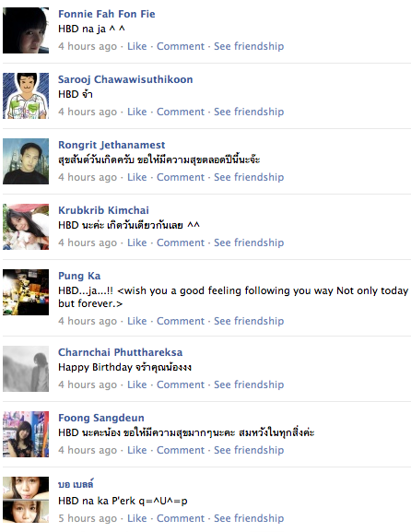Comment on Charnchai Phutthareksa's Happy Birthday post
Image resolution: width=411 pixels, height=532 pixels.
(x=181, y=384)
